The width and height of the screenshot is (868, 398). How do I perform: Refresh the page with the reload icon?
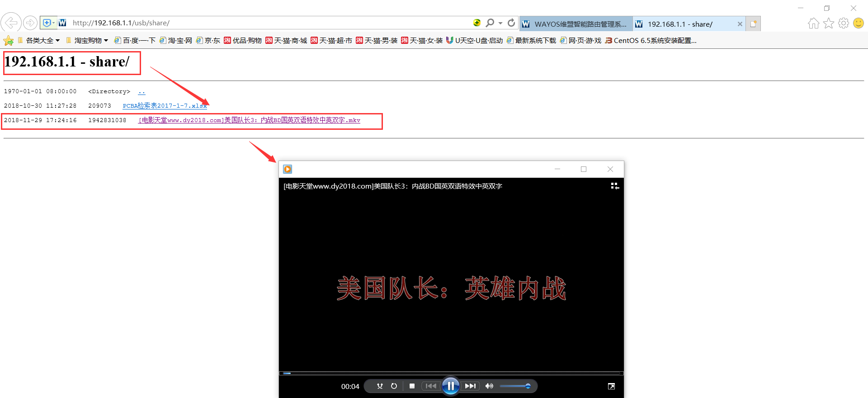coord(511,23)
